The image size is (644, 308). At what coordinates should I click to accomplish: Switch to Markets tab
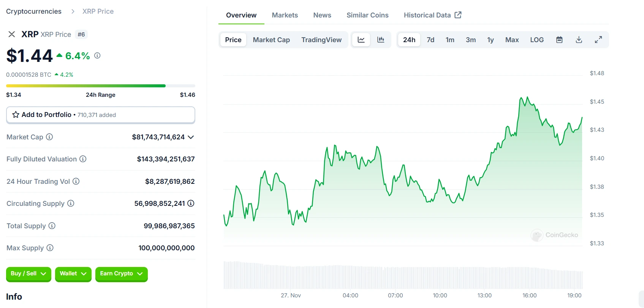tap(285, 15)
